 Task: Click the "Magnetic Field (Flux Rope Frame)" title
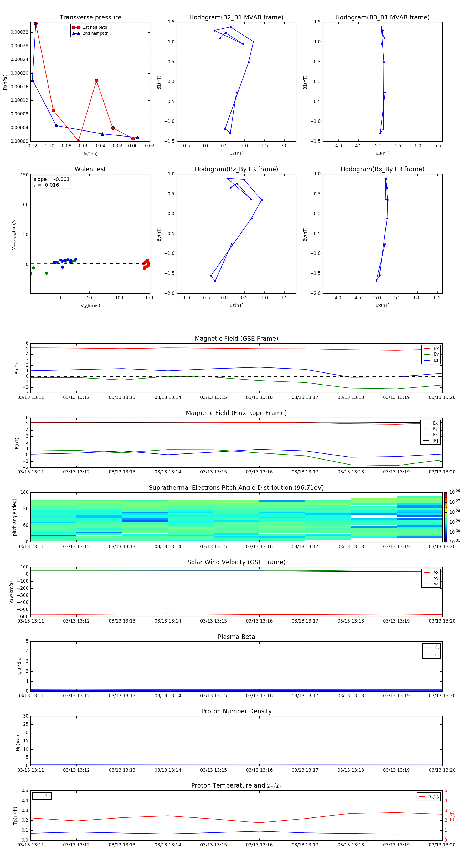(x=236, y=413)
